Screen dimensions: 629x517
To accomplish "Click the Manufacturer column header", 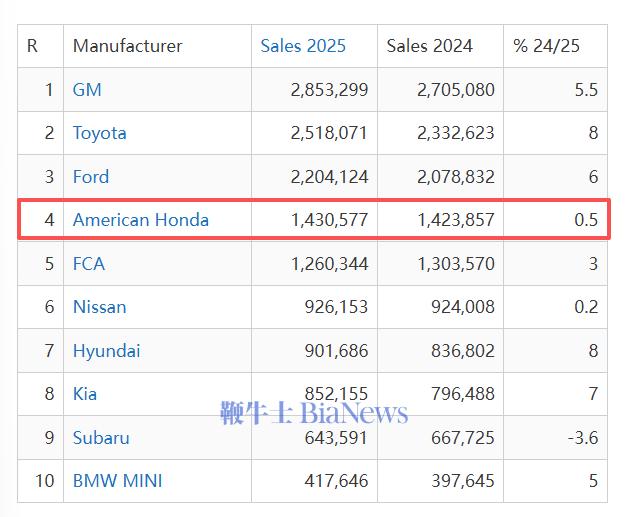I will pyautogui.click(x=127, y=46).
